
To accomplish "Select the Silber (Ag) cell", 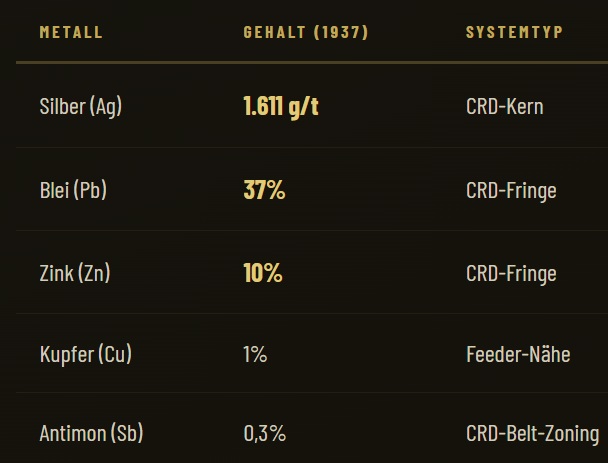I will [80, 106].
